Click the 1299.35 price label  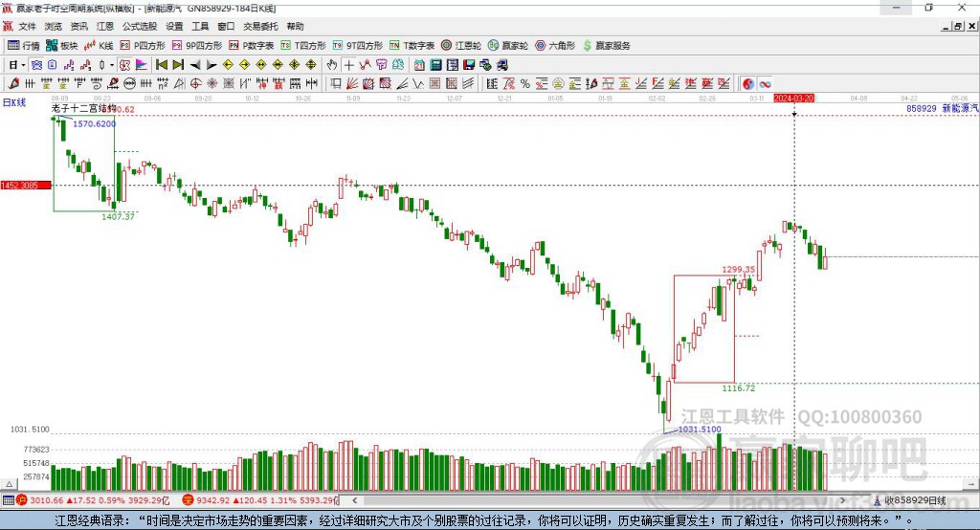(738, 270)
